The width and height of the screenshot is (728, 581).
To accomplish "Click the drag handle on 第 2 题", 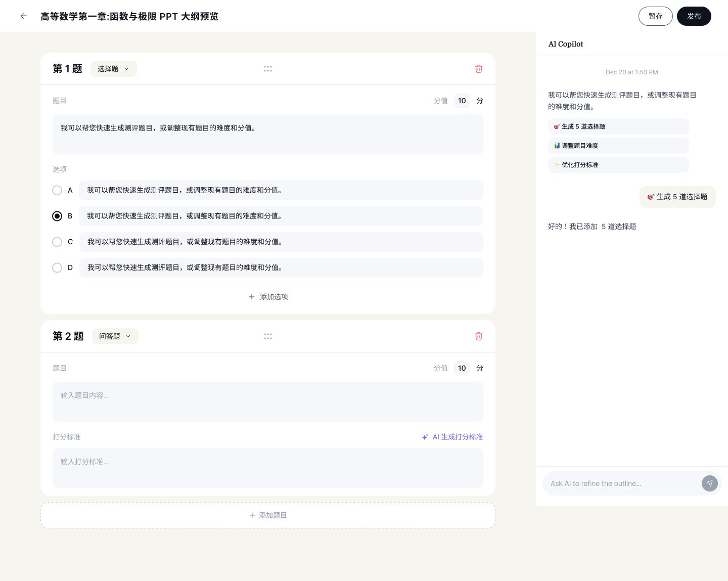I will coord(268,336).
